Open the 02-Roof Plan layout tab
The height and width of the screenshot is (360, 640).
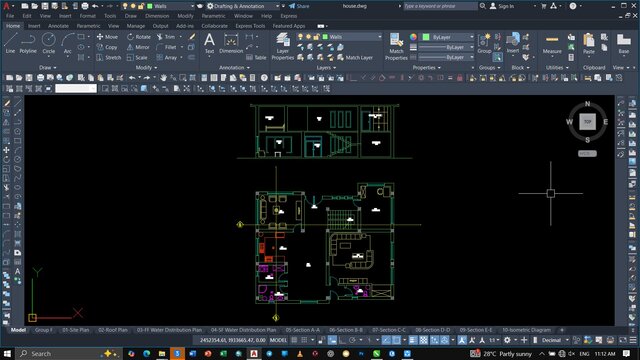[113, 330]
